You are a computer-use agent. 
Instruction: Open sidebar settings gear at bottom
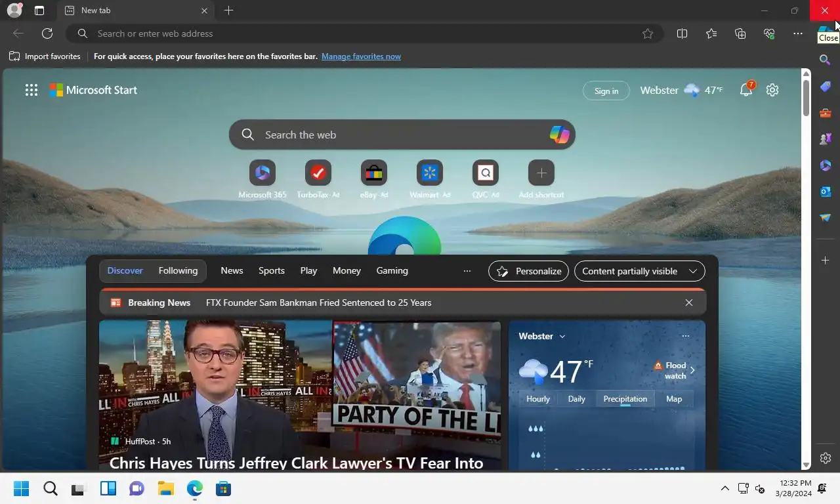[826, 458]
